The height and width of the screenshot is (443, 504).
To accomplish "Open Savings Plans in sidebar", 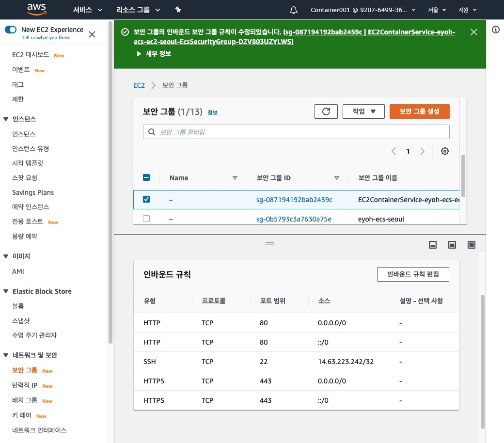I will click(x=33, y=192).
